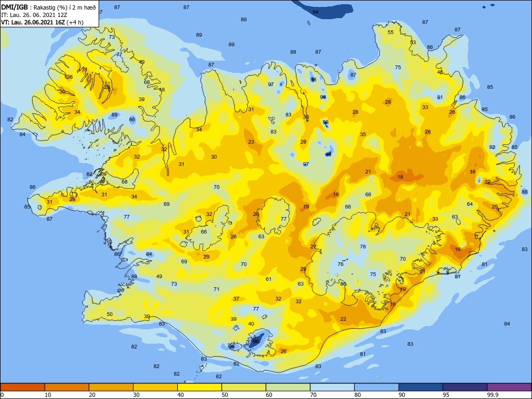Select the bright yellow 40–50 legend swatch
The image size is (532, 399).
point(199,387)
